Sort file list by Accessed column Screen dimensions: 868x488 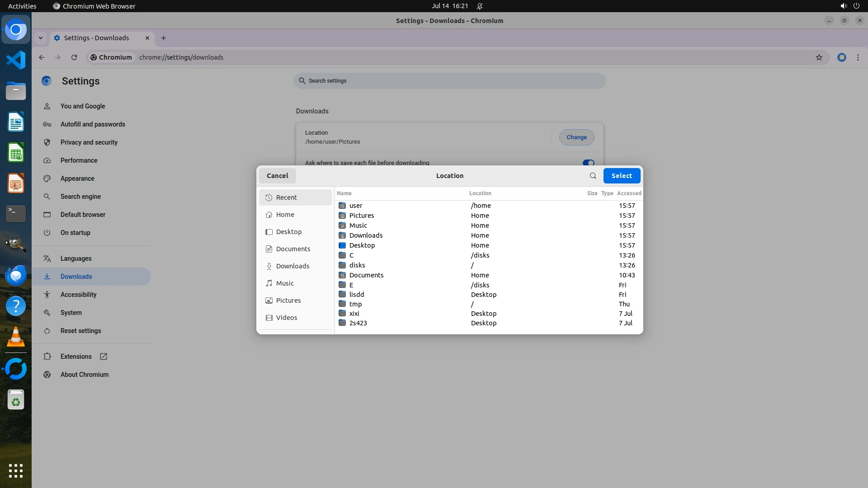click(x=629, y=193)
